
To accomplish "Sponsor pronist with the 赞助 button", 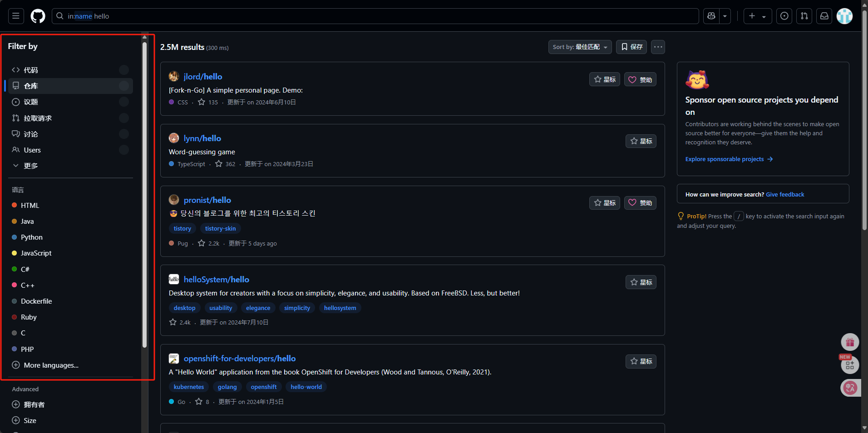I will (640, 202).
